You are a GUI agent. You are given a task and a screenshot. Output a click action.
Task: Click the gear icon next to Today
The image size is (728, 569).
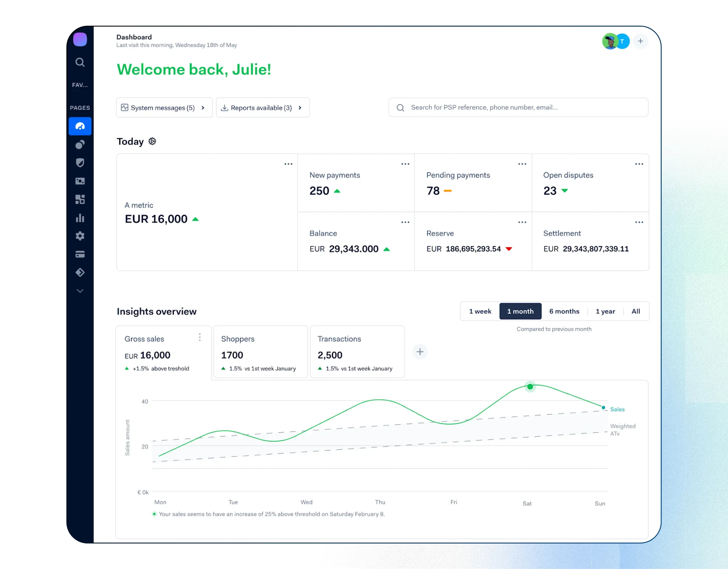click(152, 141)
